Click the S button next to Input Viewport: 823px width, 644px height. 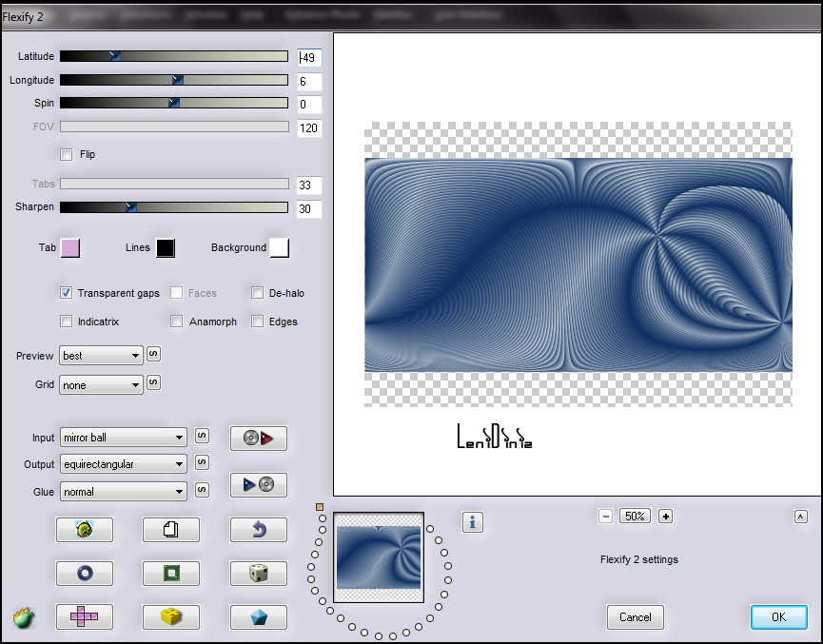point(202,436)
